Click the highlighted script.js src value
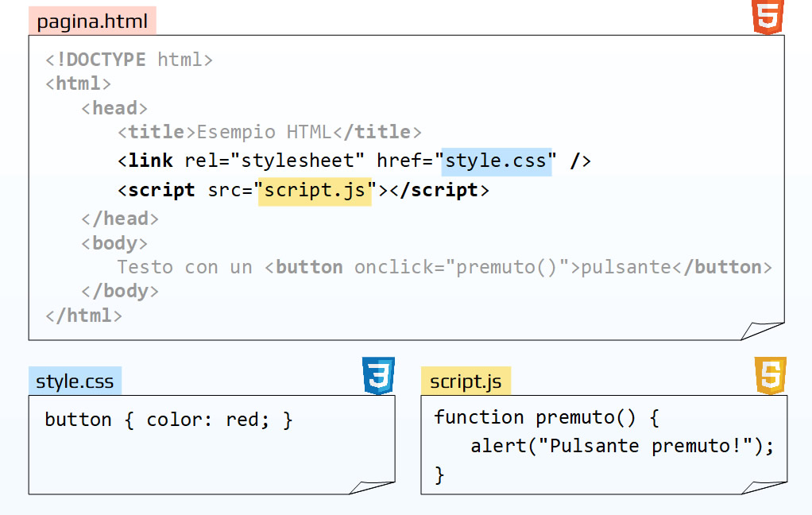 tap(315, 192)
